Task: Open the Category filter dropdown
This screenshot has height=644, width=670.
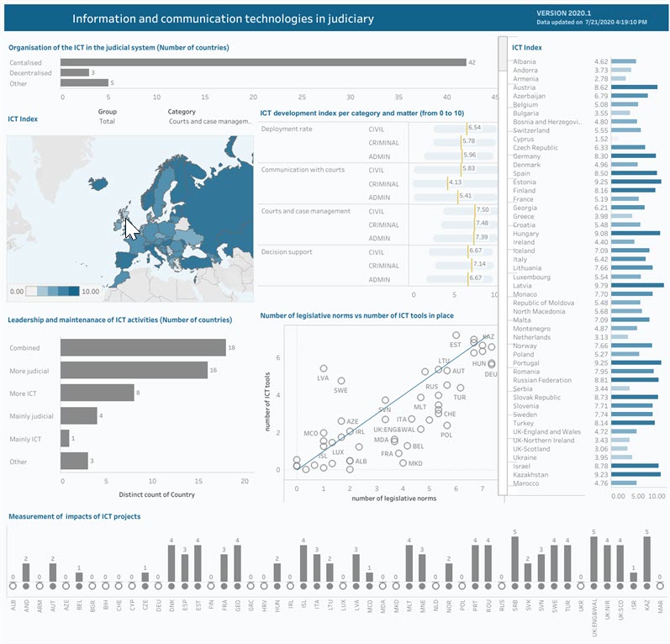Action: 209,122
